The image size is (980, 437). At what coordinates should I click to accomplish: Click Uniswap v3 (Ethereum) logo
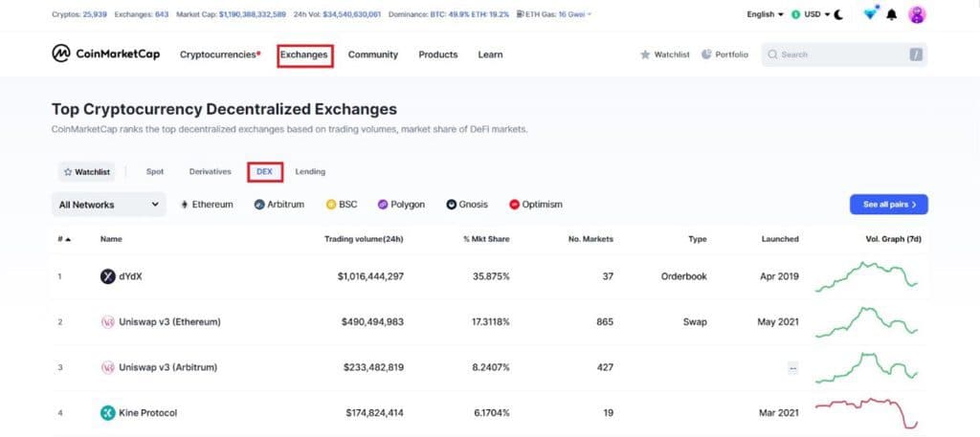pyautogui.click(x=108, y=322)
